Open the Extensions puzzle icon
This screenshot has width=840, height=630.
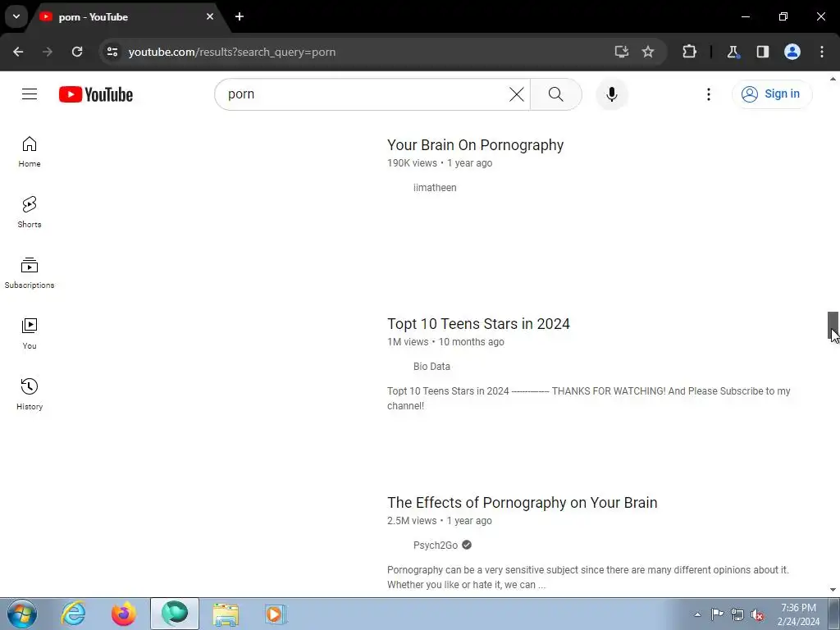[x=689, y=52]
